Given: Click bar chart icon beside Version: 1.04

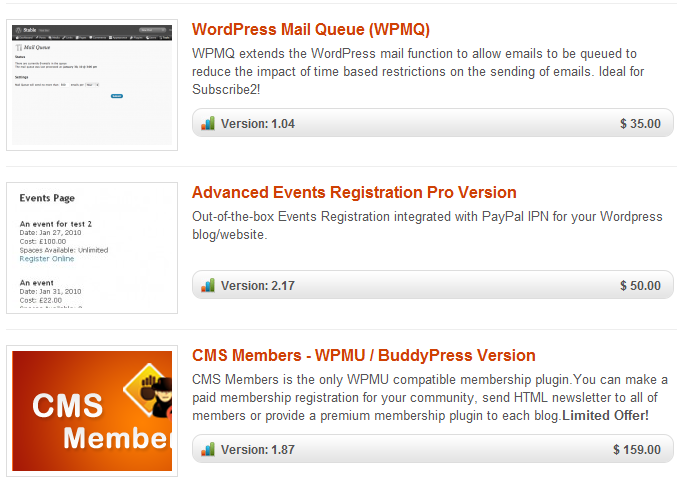Looking at the screenshot, I should point(208,123).
